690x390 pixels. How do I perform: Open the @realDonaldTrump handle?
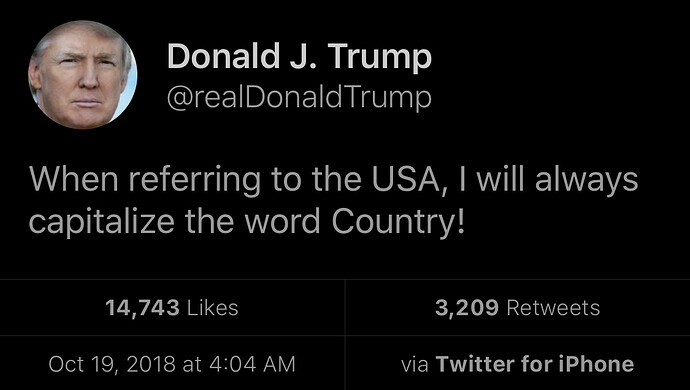coord(299,98)
